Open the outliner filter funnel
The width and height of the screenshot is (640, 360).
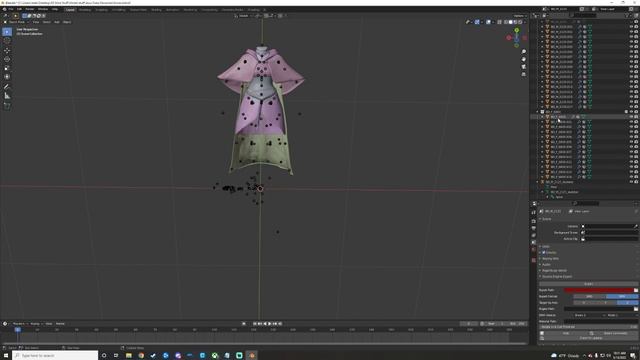627,16
